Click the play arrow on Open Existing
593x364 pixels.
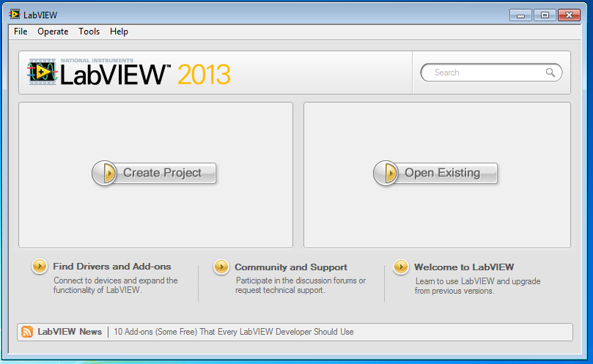(x=386, y=173)
